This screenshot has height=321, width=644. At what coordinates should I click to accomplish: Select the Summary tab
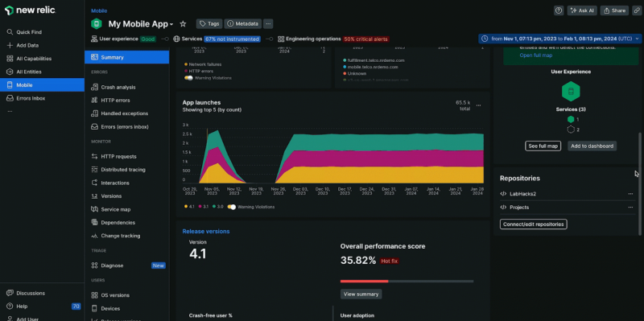(127, 57)
